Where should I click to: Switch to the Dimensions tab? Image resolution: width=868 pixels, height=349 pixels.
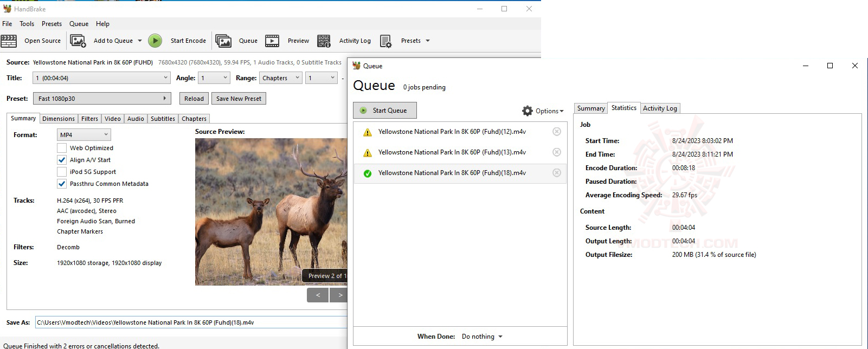click(59, 119)
